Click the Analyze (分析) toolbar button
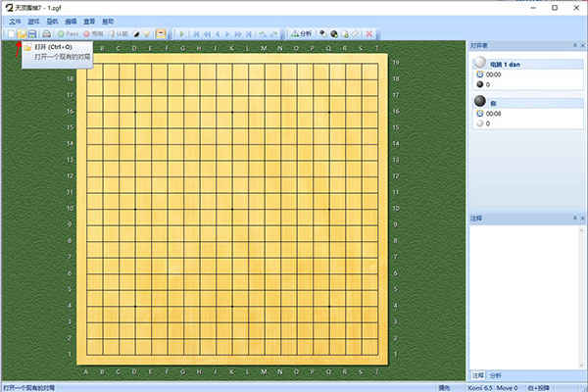The width and height of the screenshot is (588, 392). 302,34
